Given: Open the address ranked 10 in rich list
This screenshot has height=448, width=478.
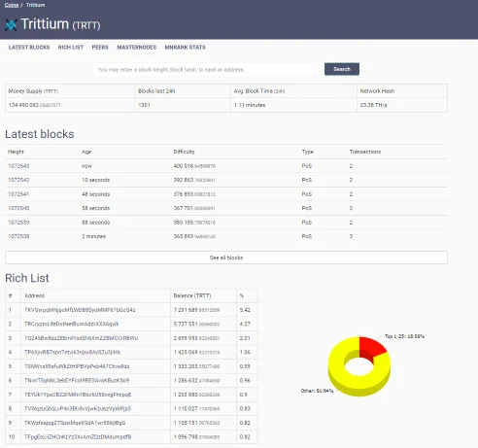Looking at the screenshot, I should (78, 436).
